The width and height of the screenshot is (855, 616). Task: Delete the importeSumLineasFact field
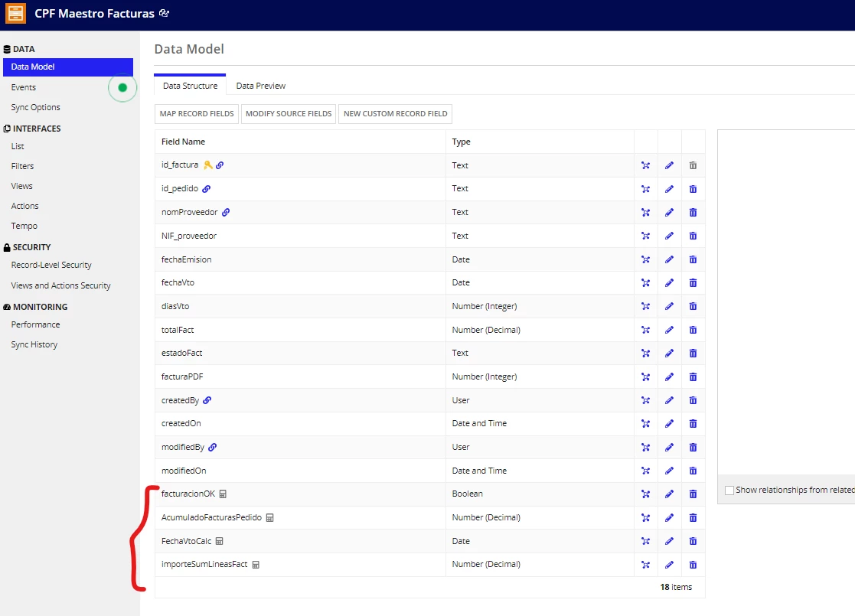(x=693, y=564)
